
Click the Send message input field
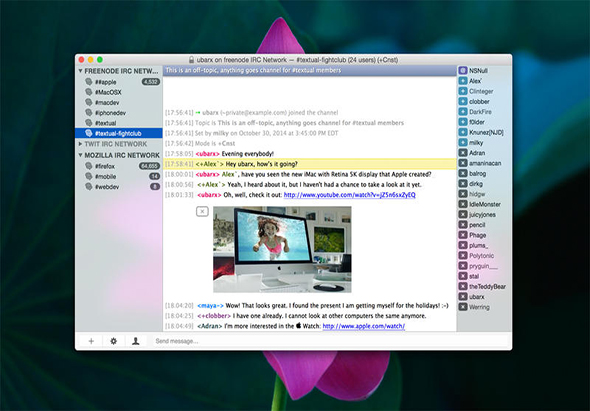(x=330, y=341)
